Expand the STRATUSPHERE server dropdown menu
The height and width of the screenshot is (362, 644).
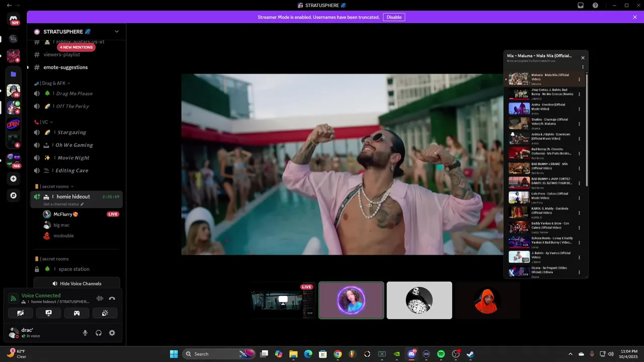click(117, 32)
